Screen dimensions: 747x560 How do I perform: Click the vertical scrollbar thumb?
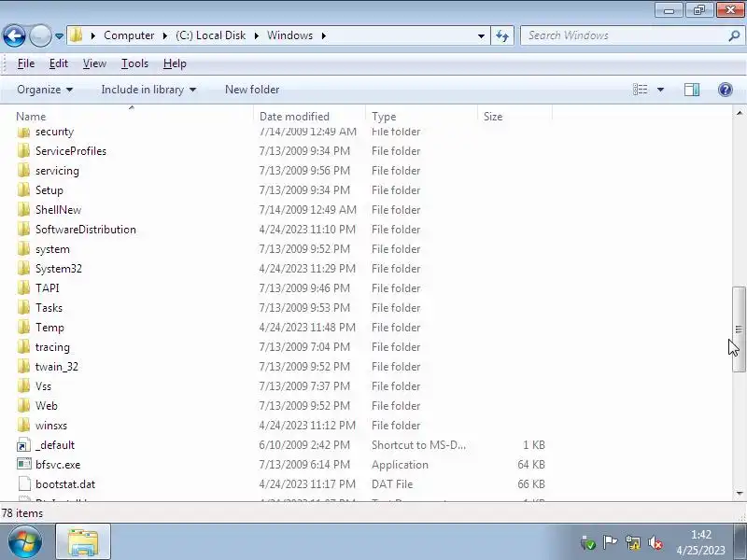pos(739,329)
